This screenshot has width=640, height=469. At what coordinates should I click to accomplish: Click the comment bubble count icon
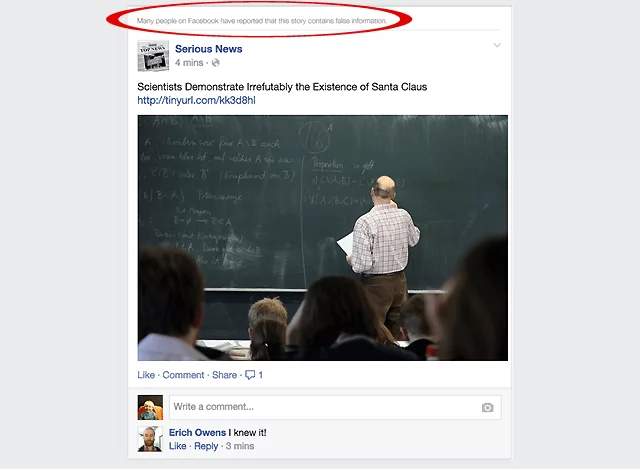click(x=250, y=375)
